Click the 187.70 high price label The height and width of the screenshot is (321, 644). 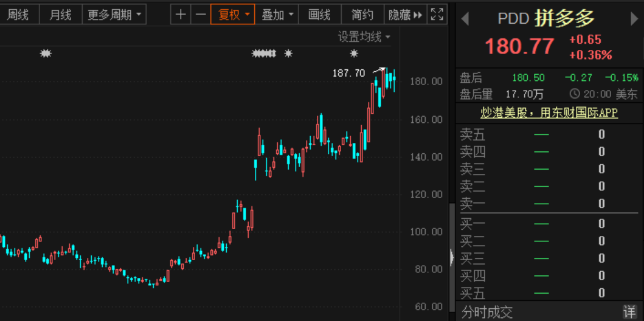tap(348, 74)
